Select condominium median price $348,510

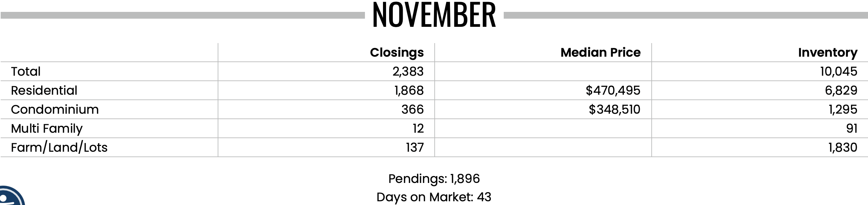(x=614, y=110)
